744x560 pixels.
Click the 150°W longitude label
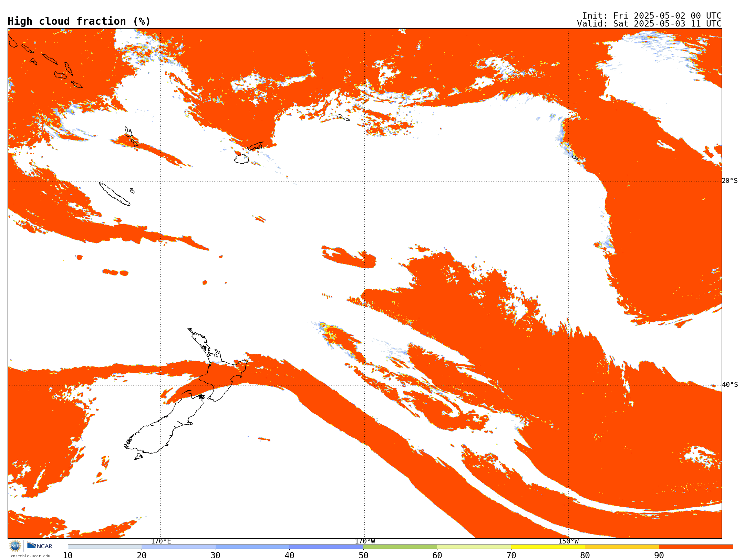point(568,541)
